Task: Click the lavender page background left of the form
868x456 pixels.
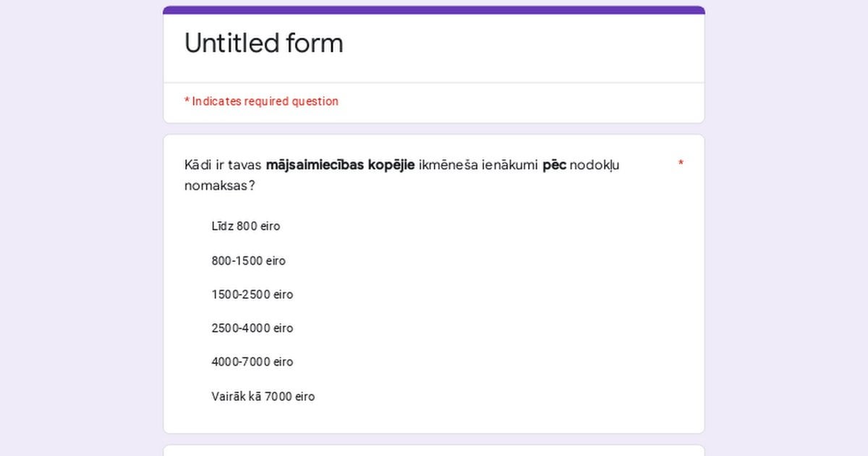Action: pyautogui.click(x=81, y=228)
